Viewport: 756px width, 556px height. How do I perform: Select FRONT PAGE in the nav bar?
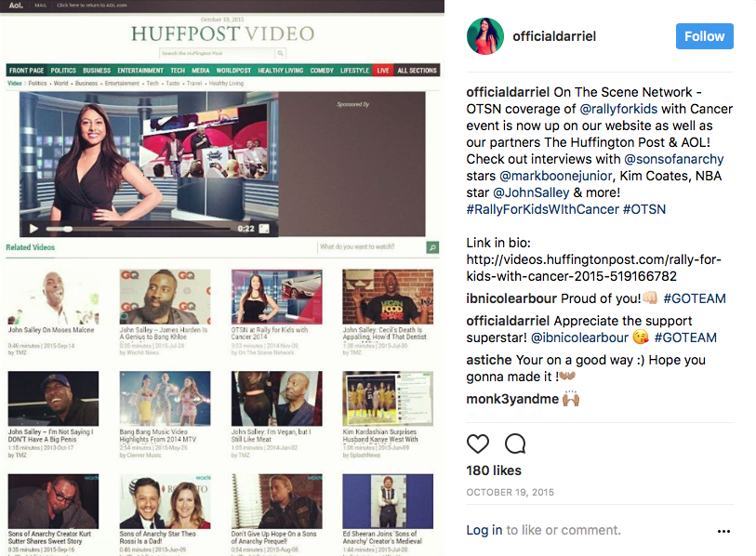pyautogui.click(x=27, y=71)
